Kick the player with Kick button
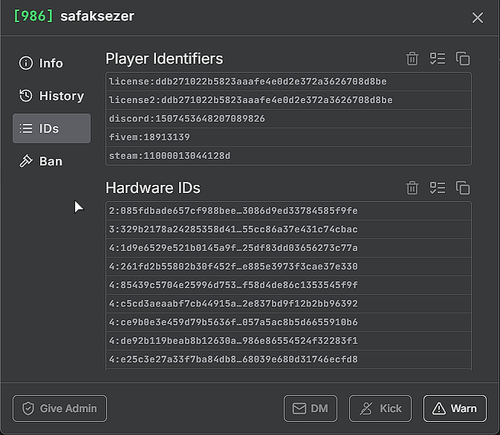 tap(380, 408)
